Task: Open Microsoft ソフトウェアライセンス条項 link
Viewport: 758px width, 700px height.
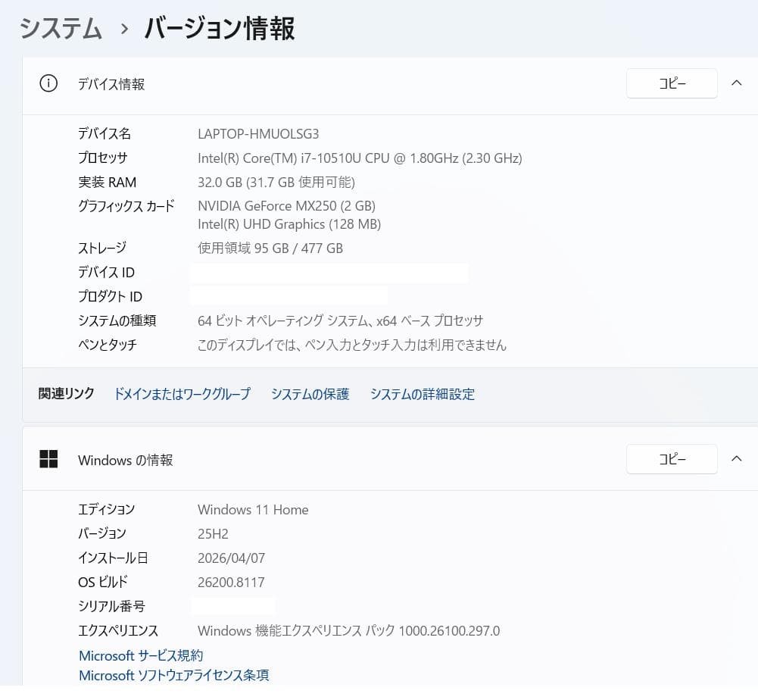Action: coord(173,675)
